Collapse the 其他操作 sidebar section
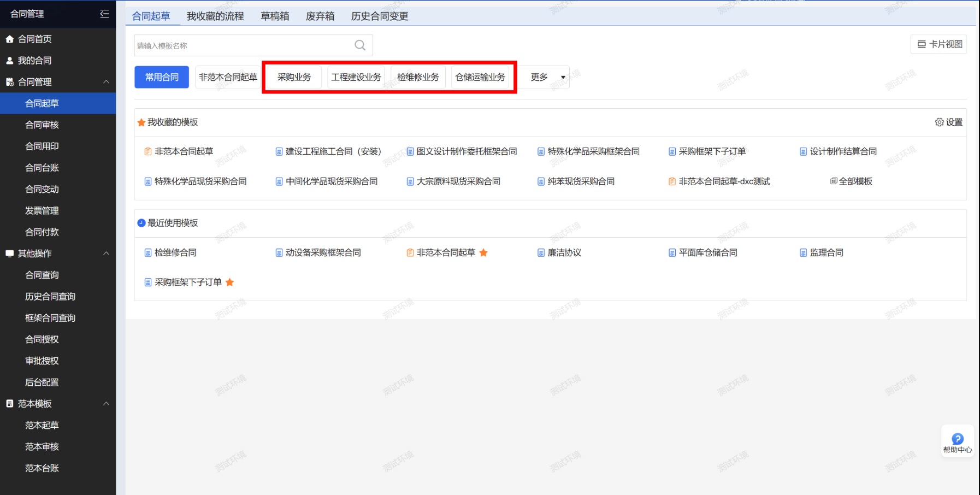The width and height of the screenshot is (980, 495). click(x=107, y=254)
